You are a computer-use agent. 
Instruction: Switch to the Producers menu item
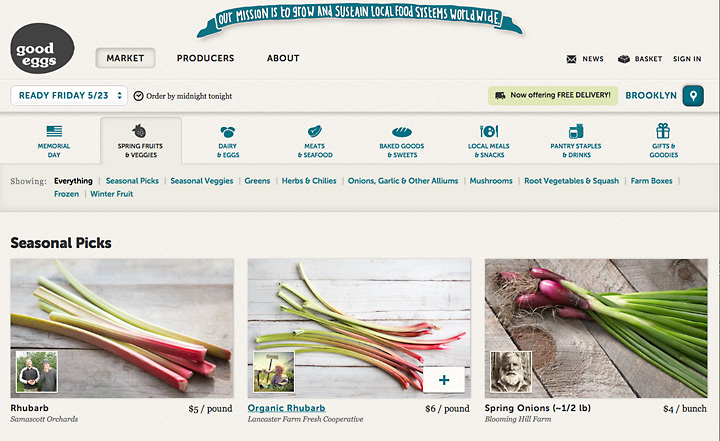(205, 58)
